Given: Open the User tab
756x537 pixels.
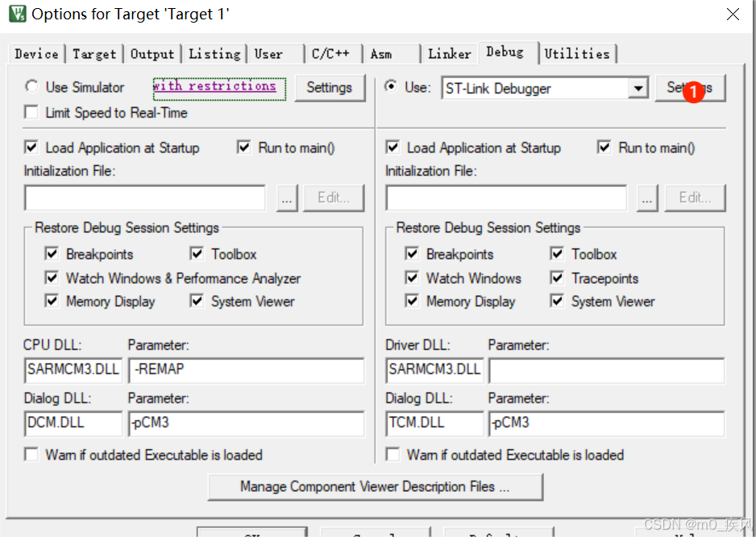Looking at the screenshot, I should 276,54.
